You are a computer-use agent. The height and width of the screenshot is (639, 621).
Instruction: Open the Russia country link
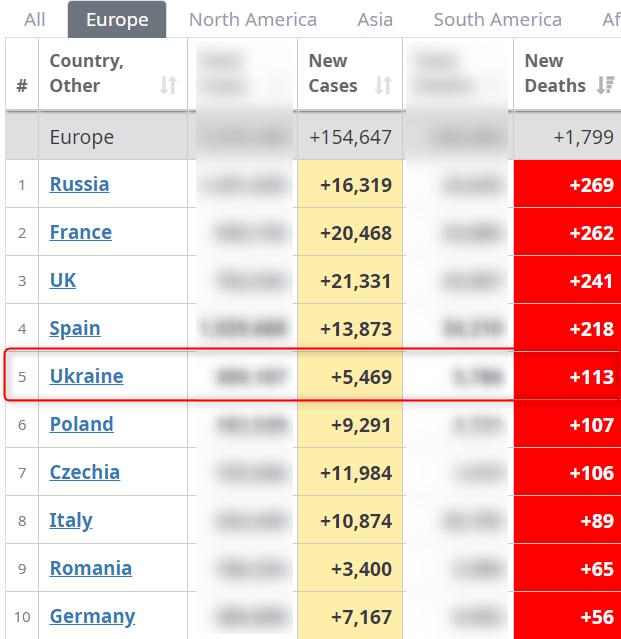(79, 184)
